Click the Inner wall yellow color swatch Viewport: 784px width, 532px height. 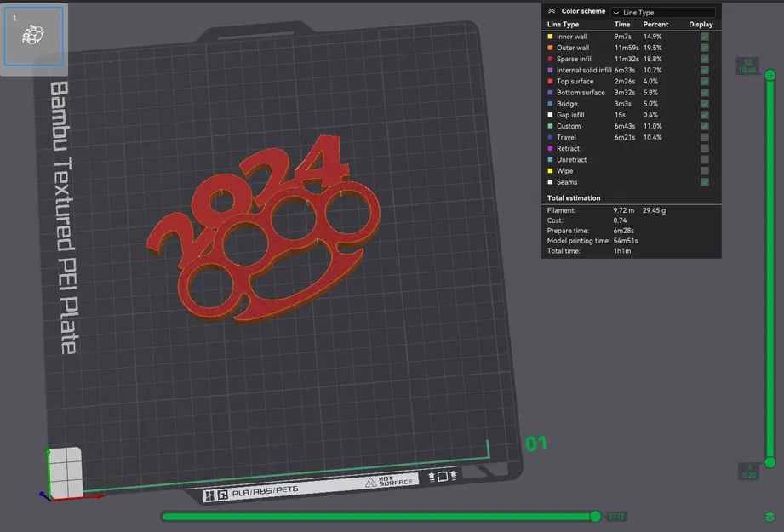550,37
